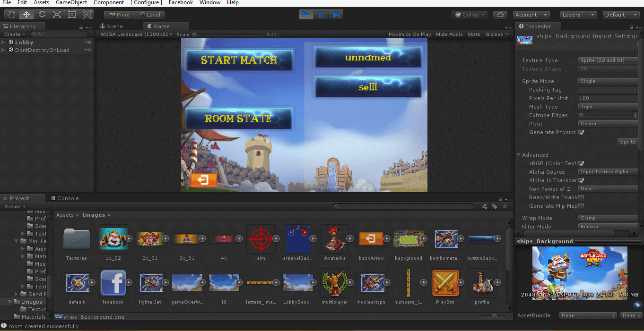The image size is (644, 331).
Task: Click the Play button
Action: point(306,15)
